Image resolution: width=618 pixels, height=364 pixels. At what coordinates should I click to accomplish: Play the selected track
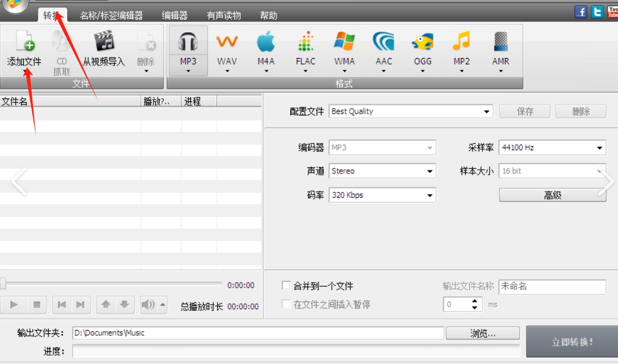click(14, 305)
